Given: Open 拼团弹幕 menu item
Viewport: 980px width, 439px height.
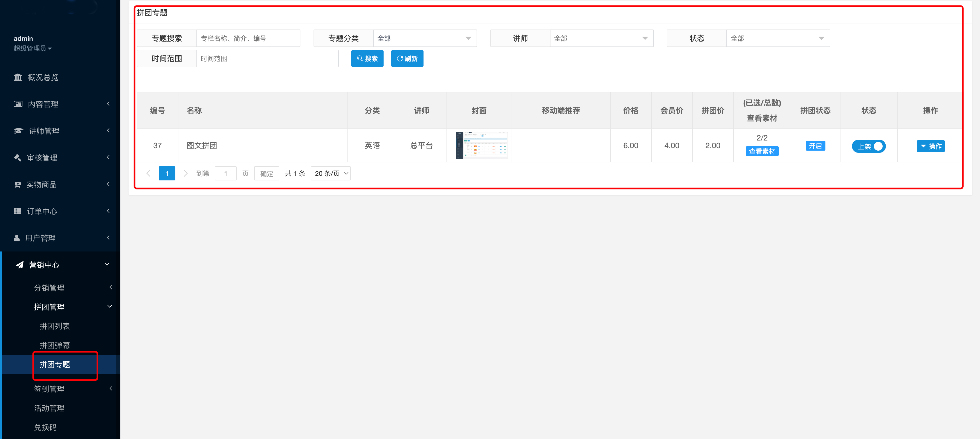Looking at the screenshot, I should [54, 346].
